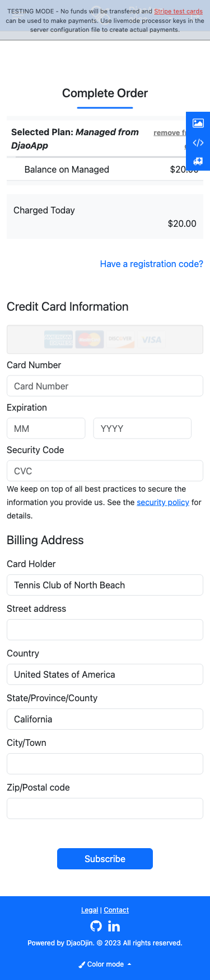
Task: Open the State/Province/County dropdown
Action: coord(105,719)
